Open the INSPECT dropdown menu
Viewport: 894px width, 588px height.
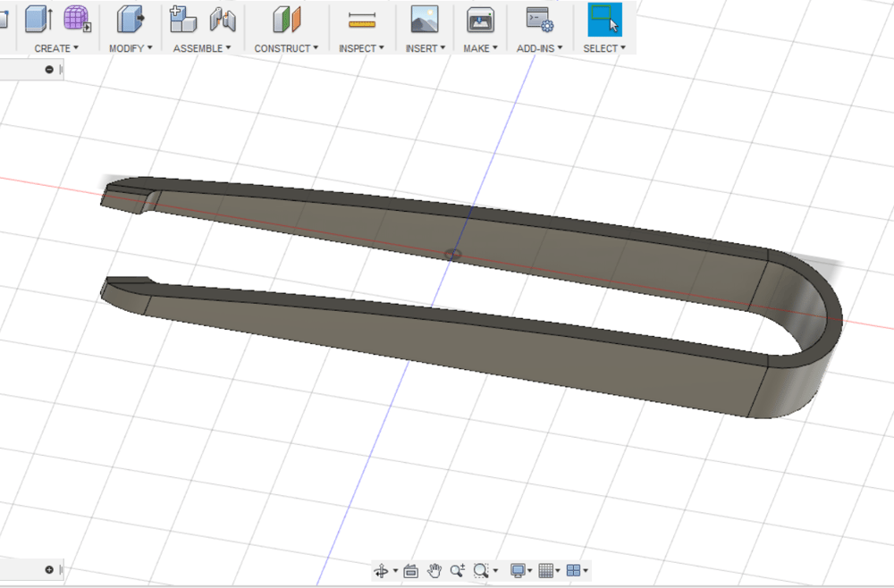pyautogui.click(x=361, y=48)
